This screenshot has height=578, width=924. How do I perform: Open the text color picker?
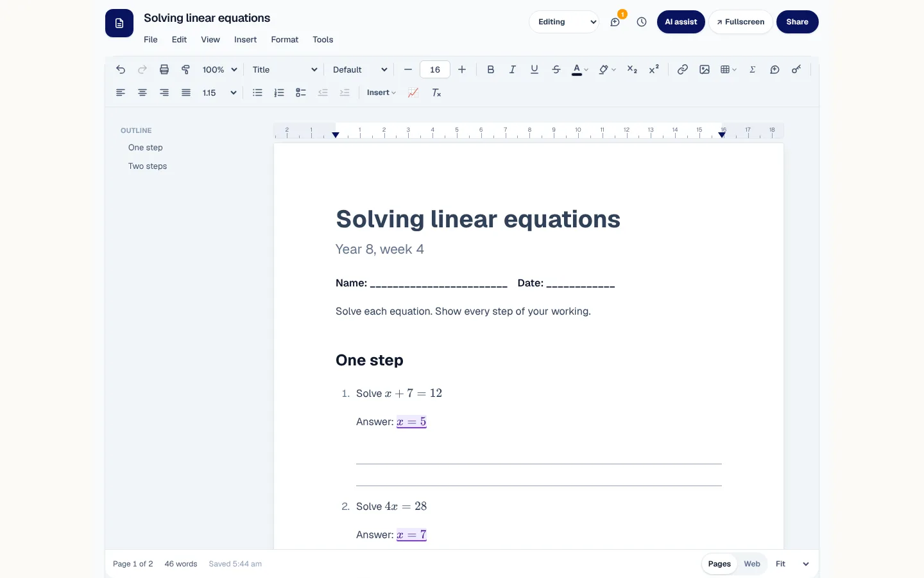point(580,69)
